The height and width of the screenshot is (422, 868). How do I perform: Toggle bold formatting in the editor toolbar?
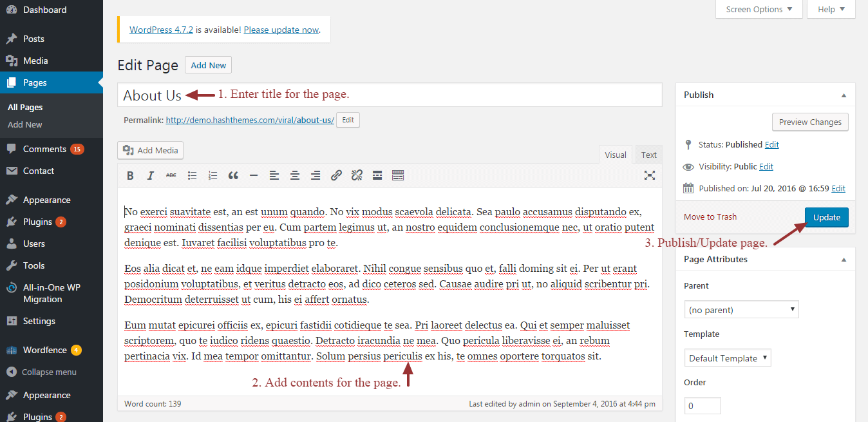coord(130,175)
